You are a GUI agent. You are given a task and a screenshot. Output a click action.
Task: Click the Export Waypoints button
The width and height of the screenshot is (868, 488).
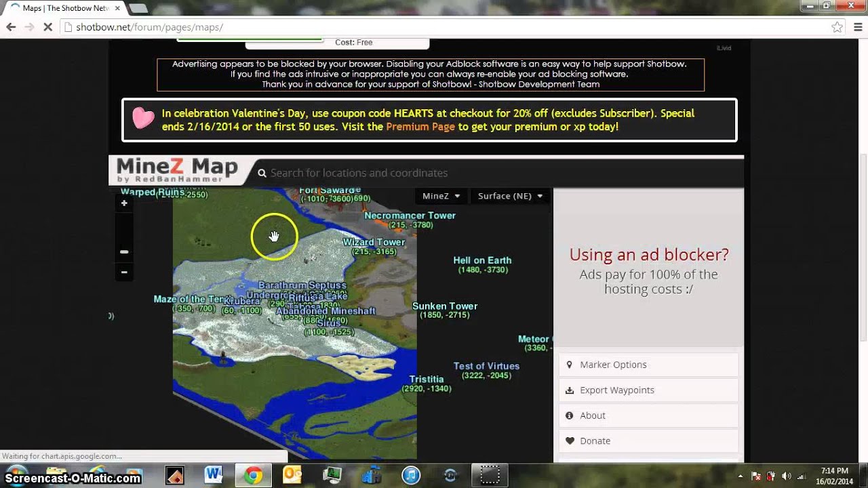[648, 390]
